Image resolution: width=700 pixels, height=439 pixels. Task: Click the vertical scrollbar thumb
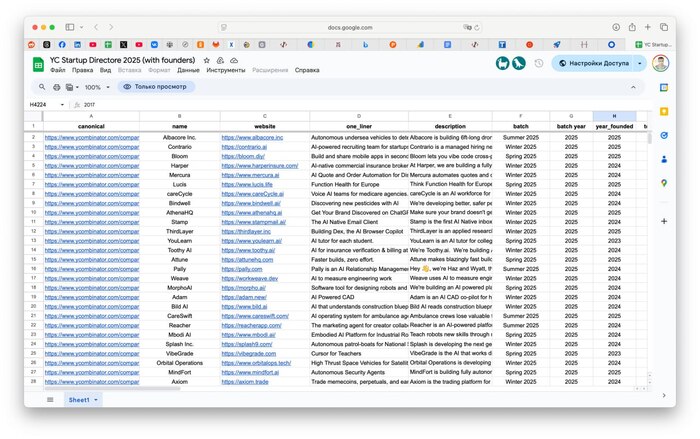click(x=649, y=137)
